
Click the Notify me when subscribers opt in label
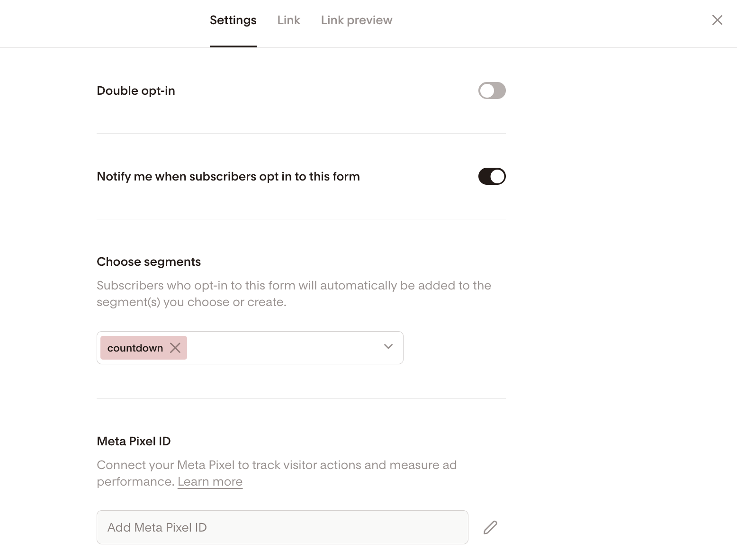coord(228,177)
